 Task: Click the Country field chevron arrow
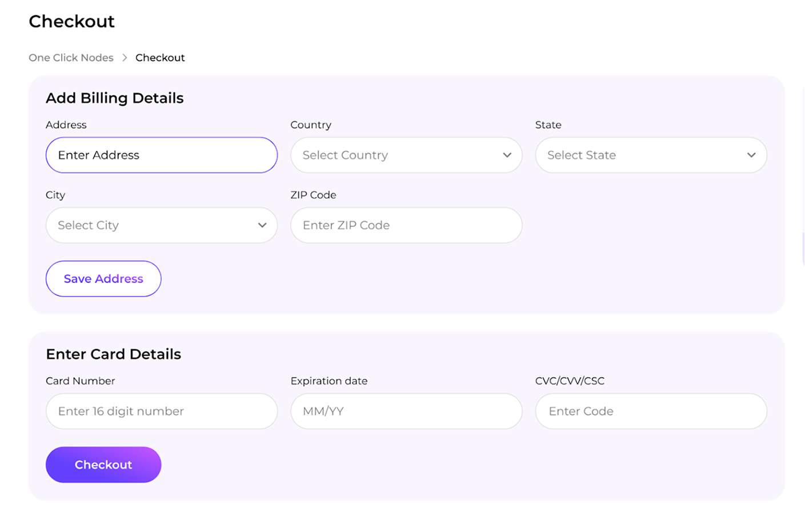click(506, 155)
